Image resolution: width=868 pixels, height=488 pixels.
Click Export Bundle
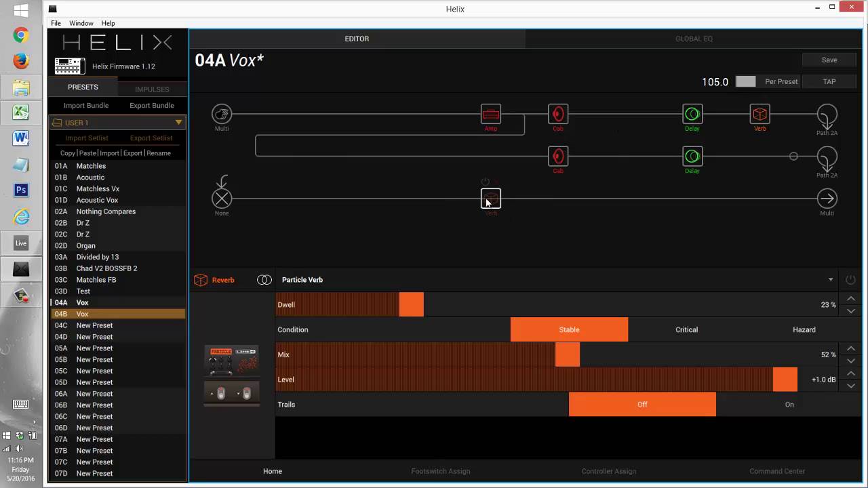[152, 106]
